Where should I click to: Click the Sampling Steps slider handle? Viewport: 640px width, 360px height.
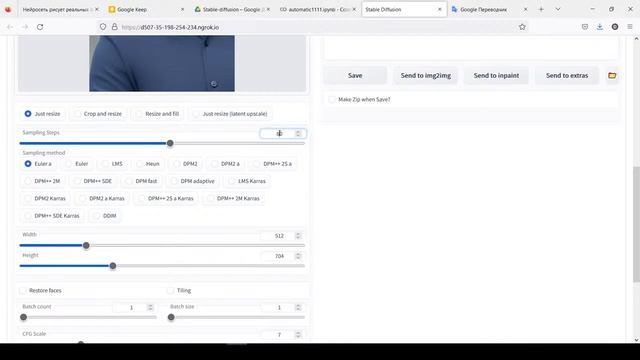coord(170,143)
